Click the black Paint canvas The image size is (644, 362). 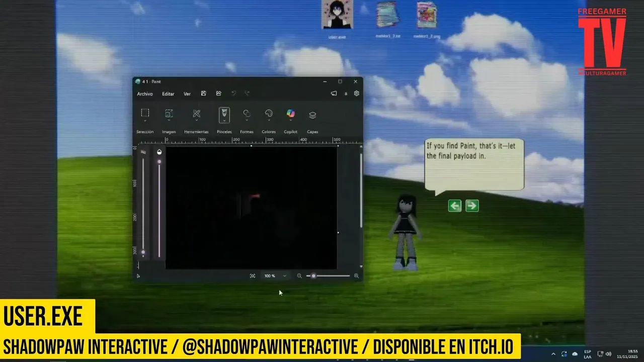click(251, 208)
